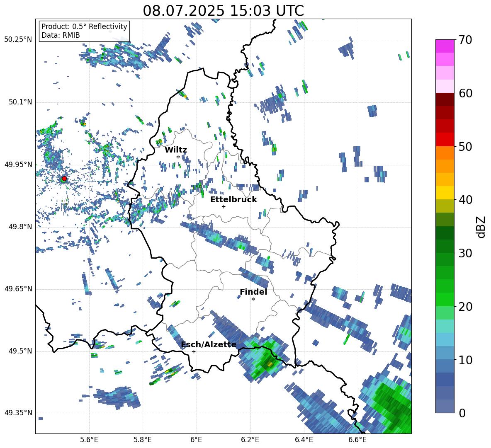Image resolution: width=491 pixels, height=448 pixels.
Task: Click the 49.5°N latitude label
Action: 20,351
